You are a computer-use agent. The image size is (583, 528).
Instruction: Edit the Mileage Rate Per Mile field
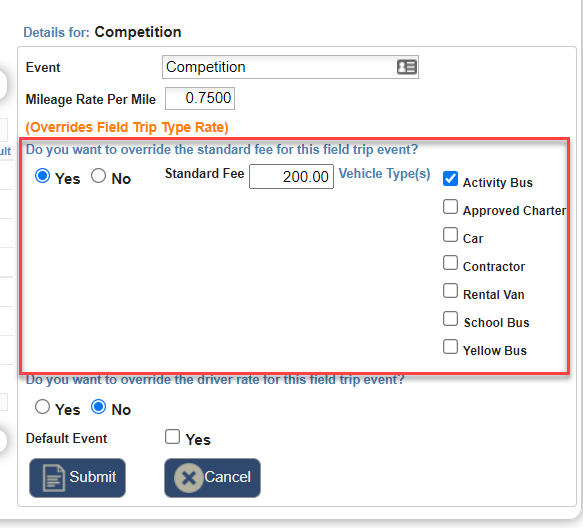(200, 99)
